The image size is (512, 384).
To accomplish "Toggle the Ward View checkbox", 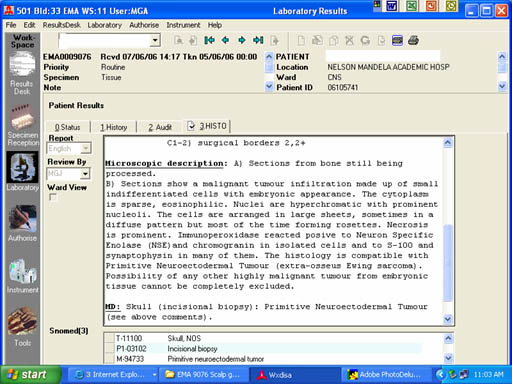I will pos(53,197).
